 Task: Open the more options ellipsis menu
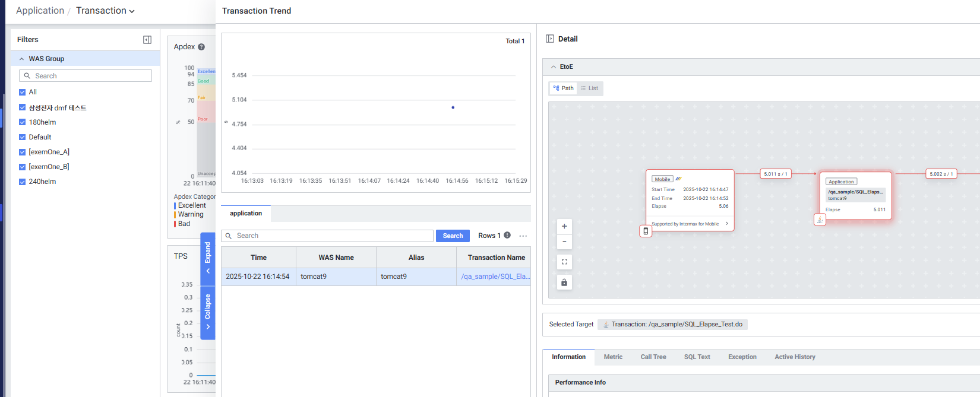pos(523,236)
